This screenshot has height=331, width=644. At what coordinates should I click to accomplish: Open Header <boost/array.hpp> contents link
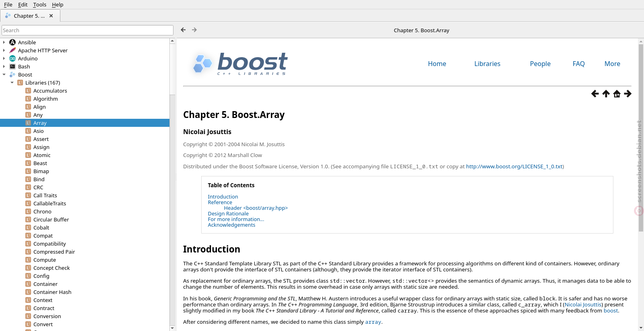(256, 208)
